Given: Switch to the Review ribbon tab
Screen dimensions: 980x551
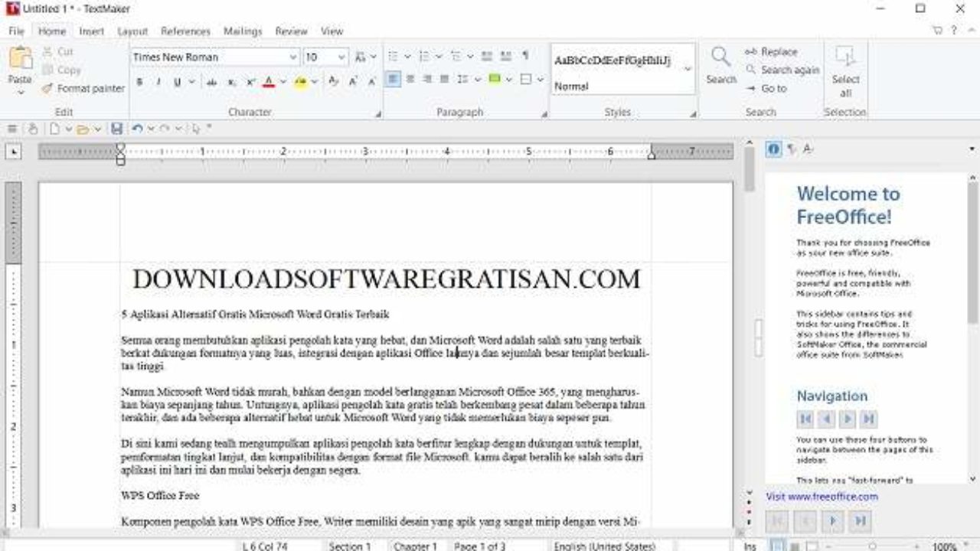Looking at the screenshot, I should [291, 31].
